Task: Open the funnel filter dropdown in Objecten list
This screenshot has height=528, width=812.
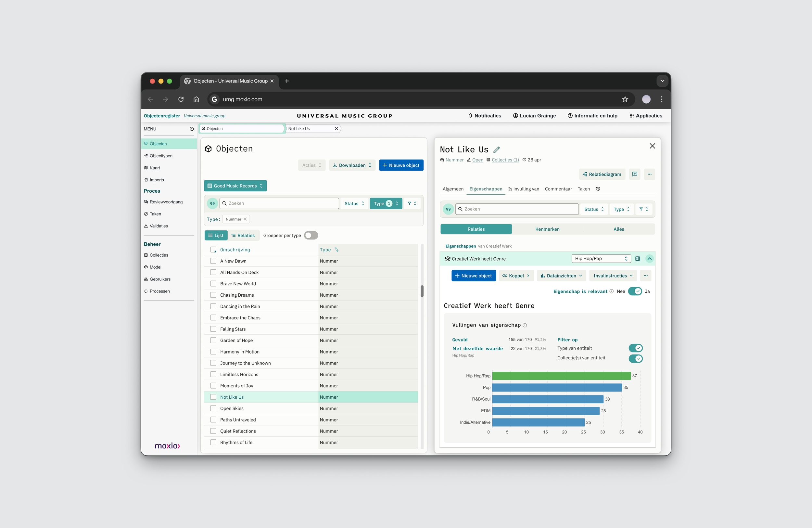Action: pyautogui.click(x=412, y=203)
